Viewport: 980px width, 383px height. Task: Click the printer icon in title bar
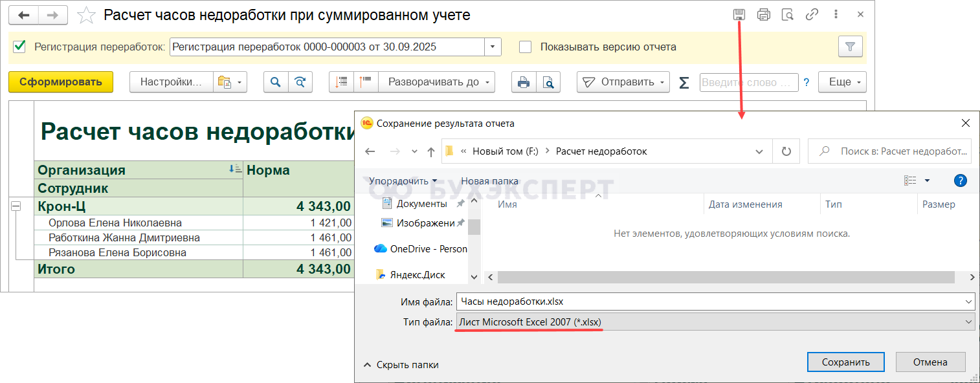pos(764,14)
